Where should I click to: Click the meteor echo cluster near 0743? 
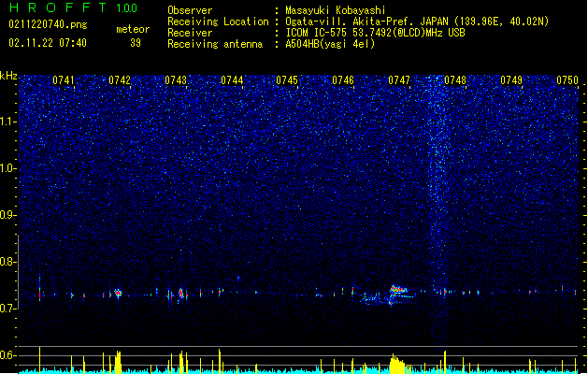tap(181, 293)
